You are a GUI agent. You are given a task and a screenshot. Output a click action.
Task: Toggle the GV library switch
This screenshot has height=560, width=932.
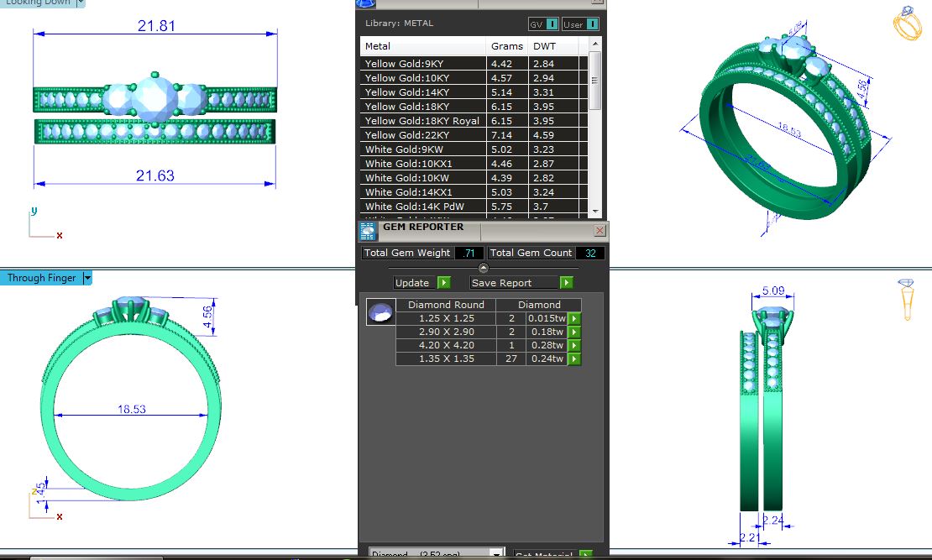[x=543, y=24]
